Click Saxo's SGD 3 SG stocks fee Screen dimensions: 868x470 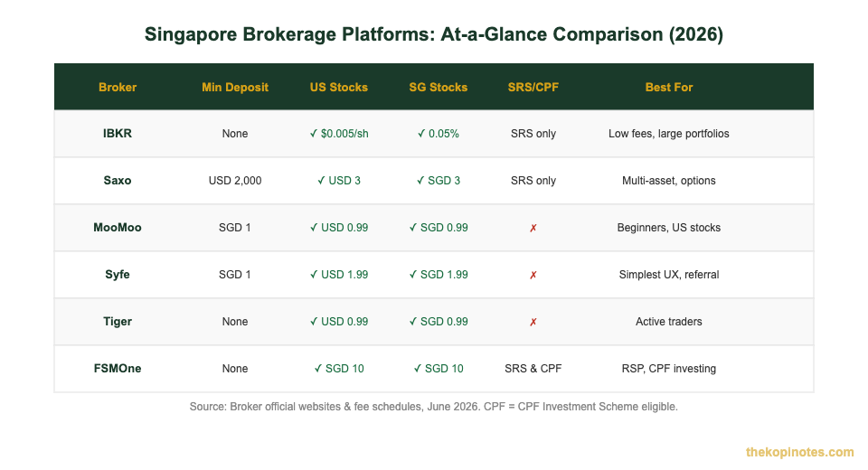click(x=438, y=181)
